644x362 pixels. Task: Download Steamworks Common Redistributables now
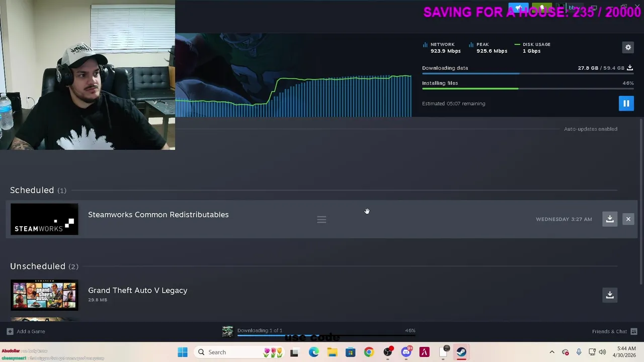tap(610, 219)
